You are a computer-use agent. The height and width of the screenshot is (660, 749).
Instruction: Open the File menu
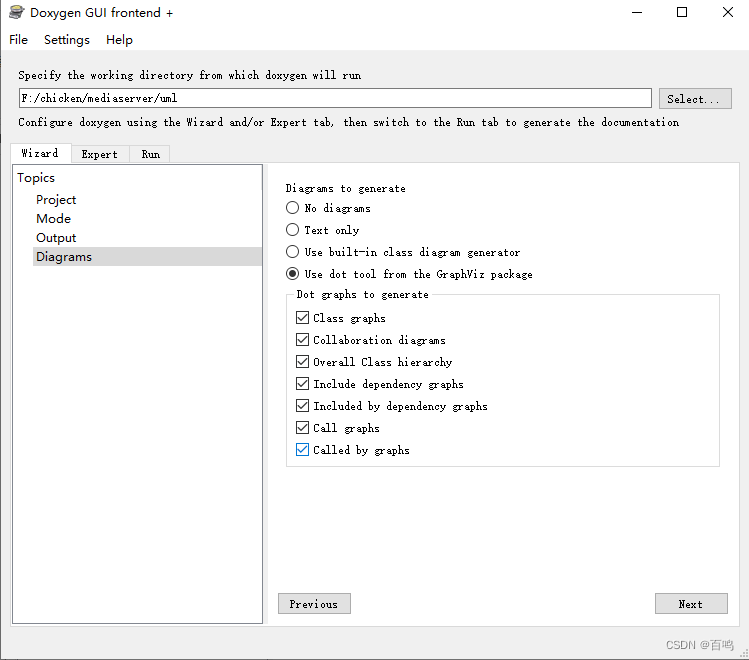click(18, 40)
